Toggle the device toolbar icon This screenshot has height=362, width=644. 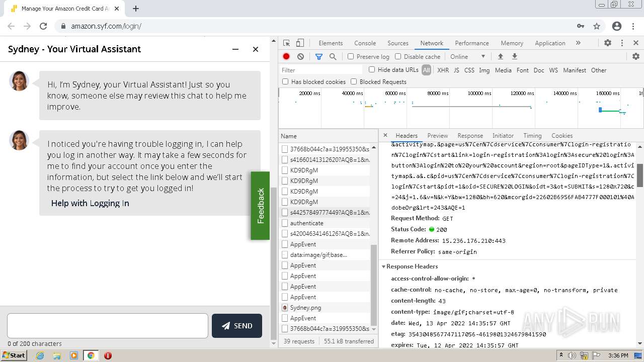300,43
